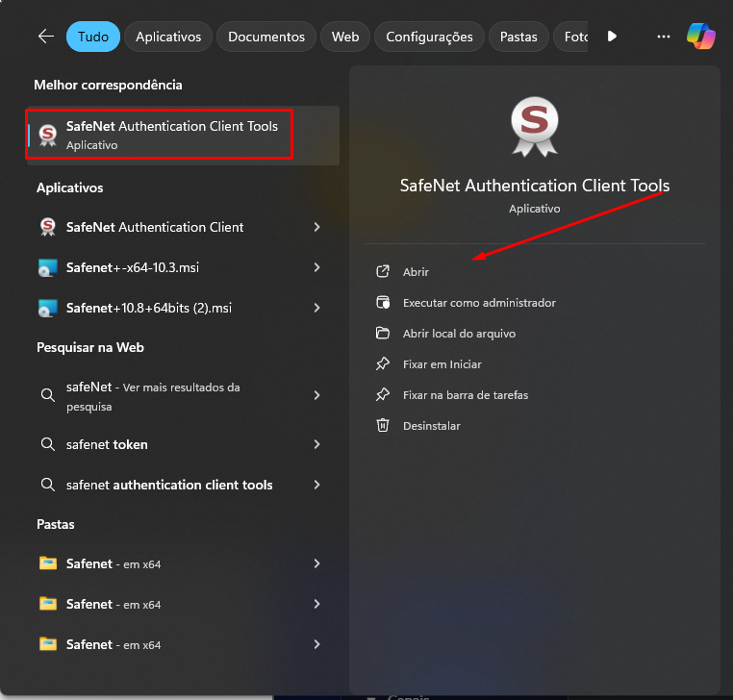
Task: Expand SafeNet Authentication Client result chevron
Action: coord(316,227)
